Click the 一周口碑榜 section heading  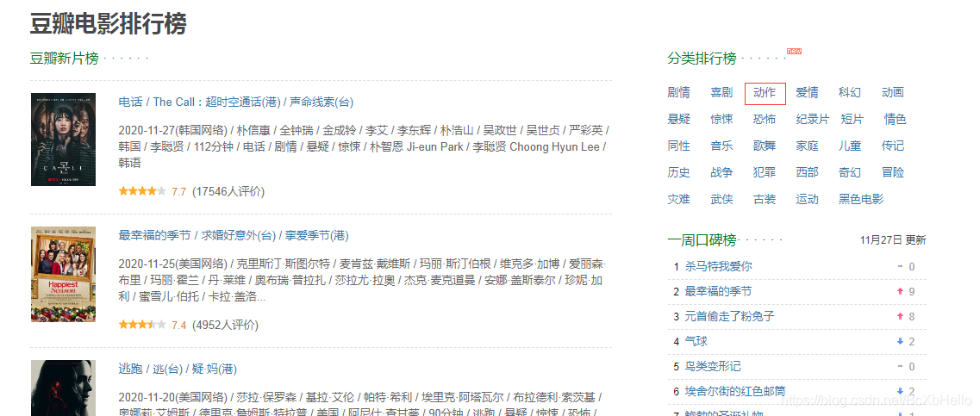point(702,239)
